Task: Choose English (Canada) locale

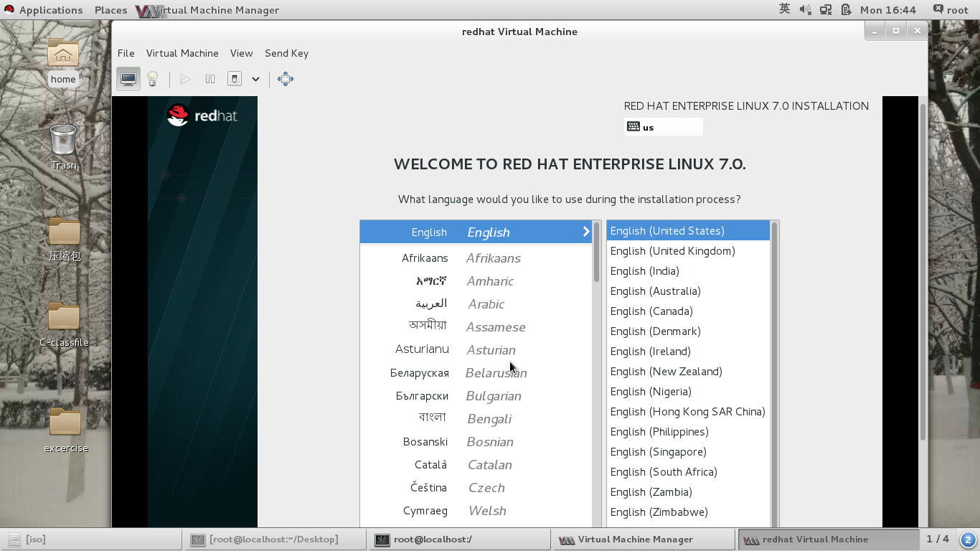Action: coord(688,311)
